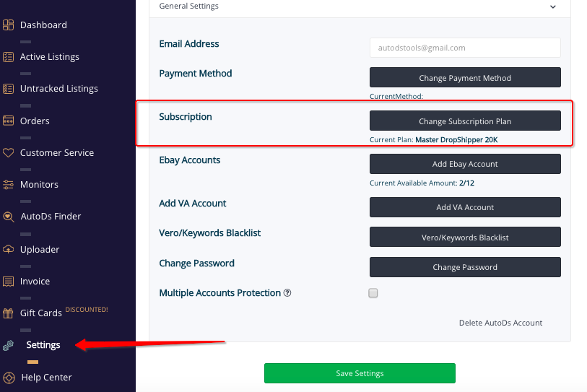Click the Help Center lifebuoy icon
This screenshot has height=392, width=587.
[9, 378]
